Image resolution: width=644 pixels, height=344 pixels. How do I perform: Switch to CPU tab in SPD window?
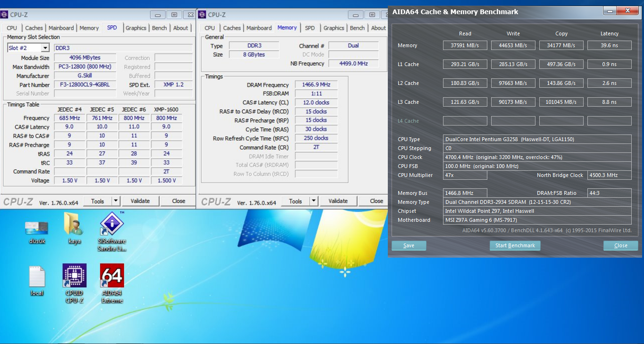tap(12, 28)
